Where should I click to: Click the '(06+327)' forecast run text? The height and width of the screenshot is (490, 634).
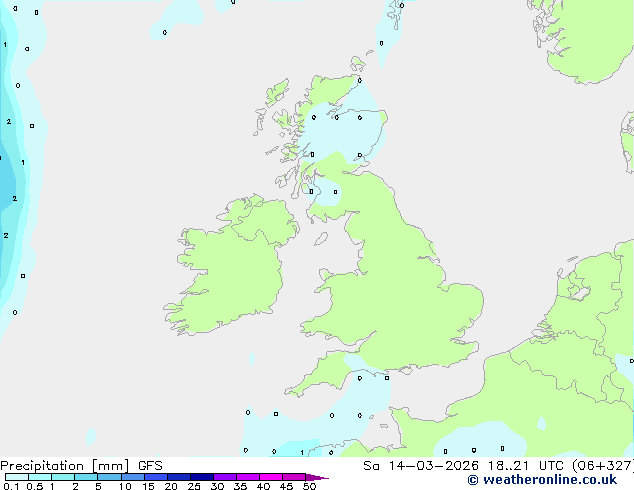603,466
